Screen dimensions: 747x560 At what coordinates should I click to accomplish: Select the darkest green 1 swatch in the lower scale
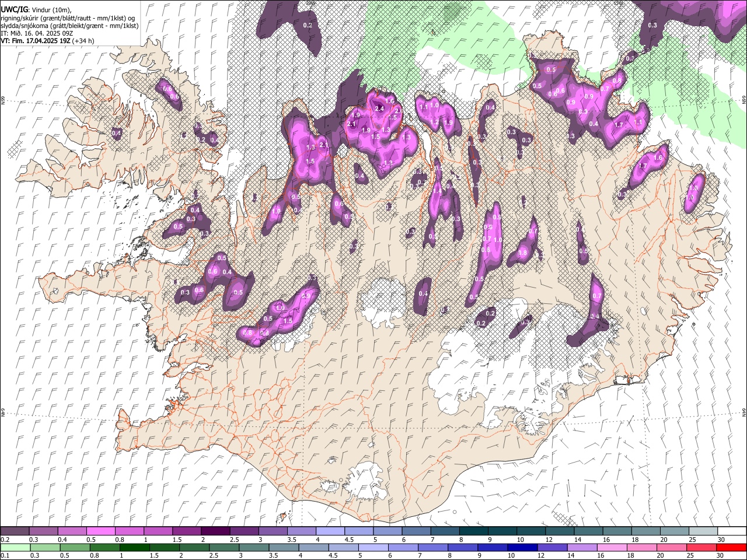[134, 547]
